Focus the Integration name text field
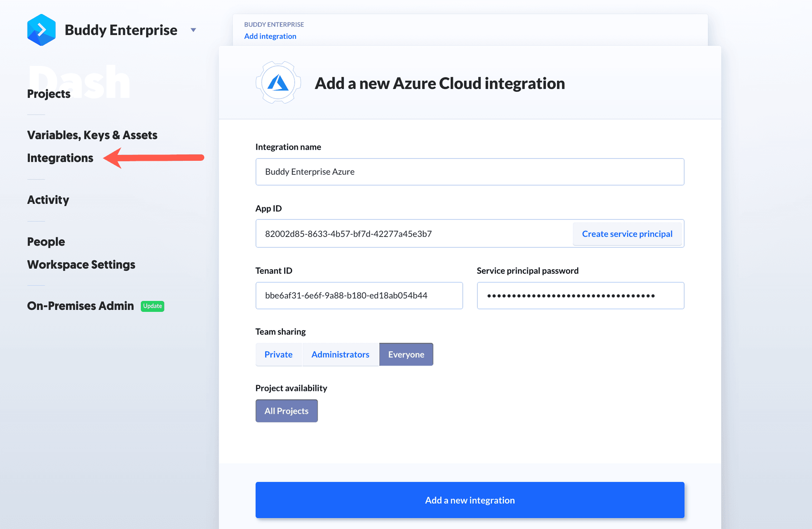The height and width of the screenshot is (529, 812). point(469,172)
